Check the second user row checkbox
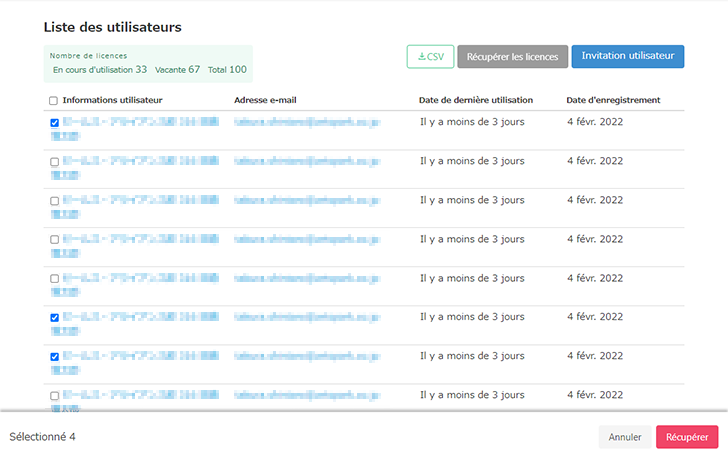Viewport: 728px width, 472px height. click(x=54, y=162)
